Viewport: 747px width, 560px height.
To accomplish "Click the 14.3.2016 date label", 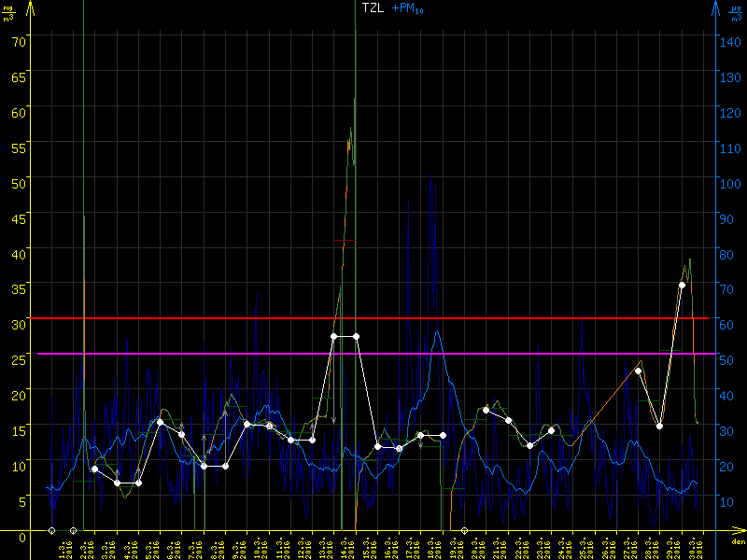I will click(x=345, y=546).
